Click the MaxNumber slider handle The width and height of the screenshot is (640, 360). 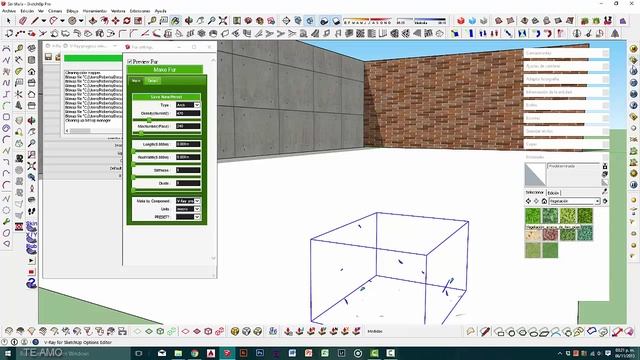[141, 133]
